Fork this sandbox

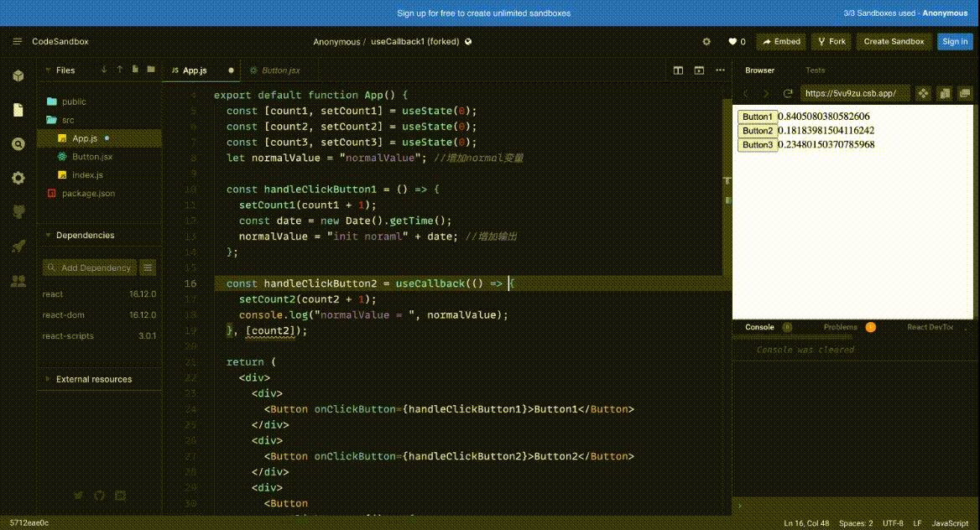pos(831,41)
